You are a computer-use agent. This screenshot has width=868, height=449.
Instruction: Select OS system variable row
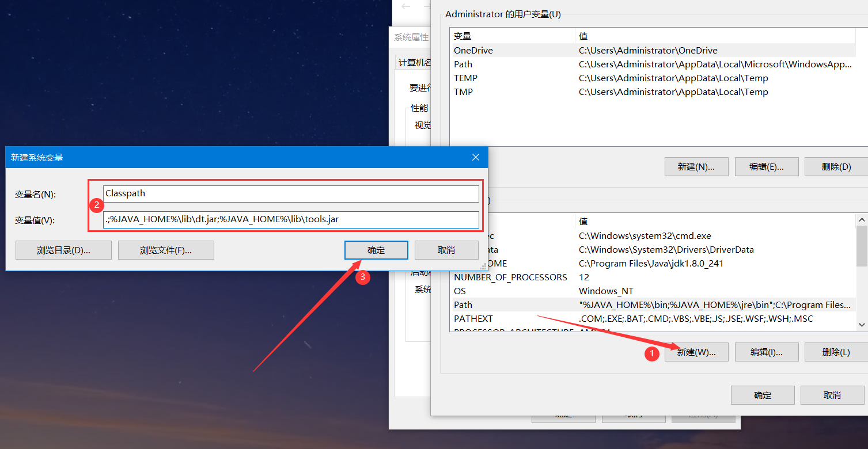(653, 291)
